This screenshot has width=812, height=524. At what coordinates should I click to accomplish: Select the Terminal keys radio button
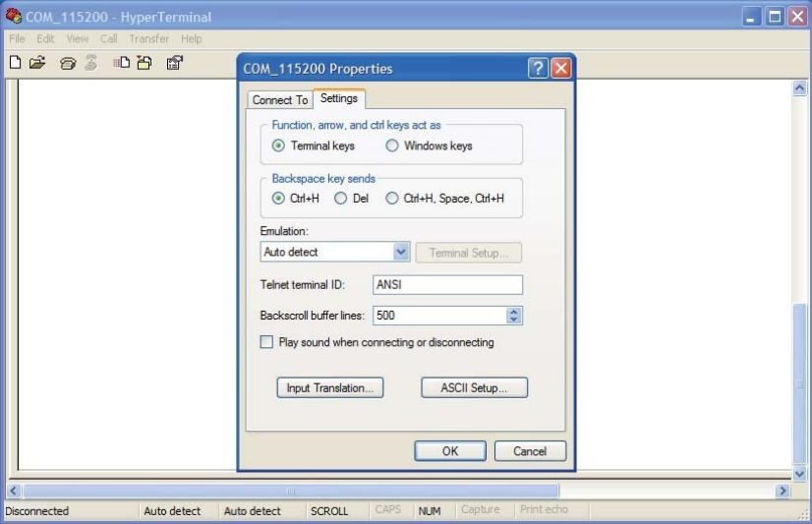[x=278, y=146]
